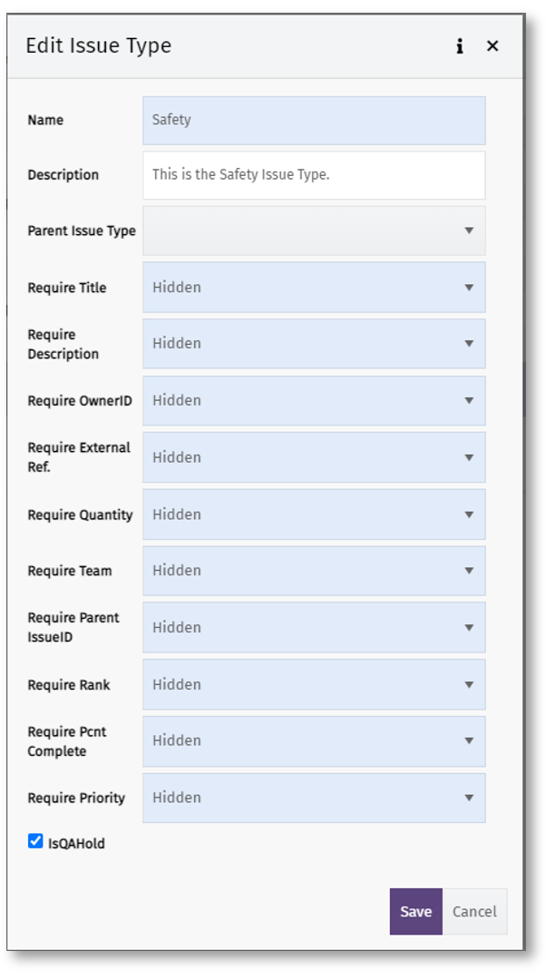
Task: Open the Require OwnerID dropdown
Action: click(313, 401)
